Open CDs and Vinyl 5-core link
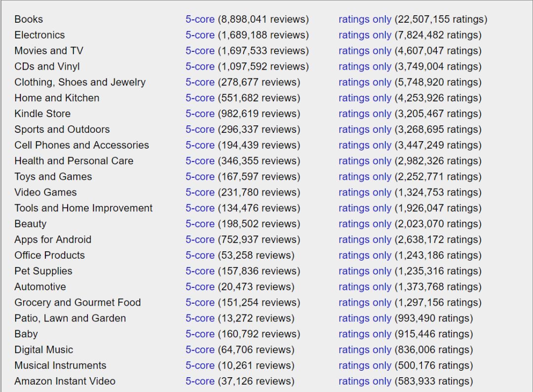This screenshot has height=392, width=533. [200, 67]
